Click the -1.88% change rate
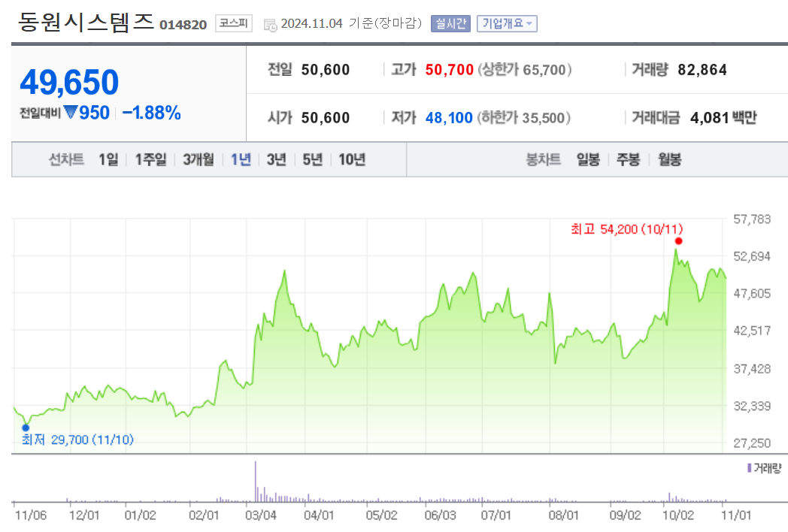 (151, 113)
